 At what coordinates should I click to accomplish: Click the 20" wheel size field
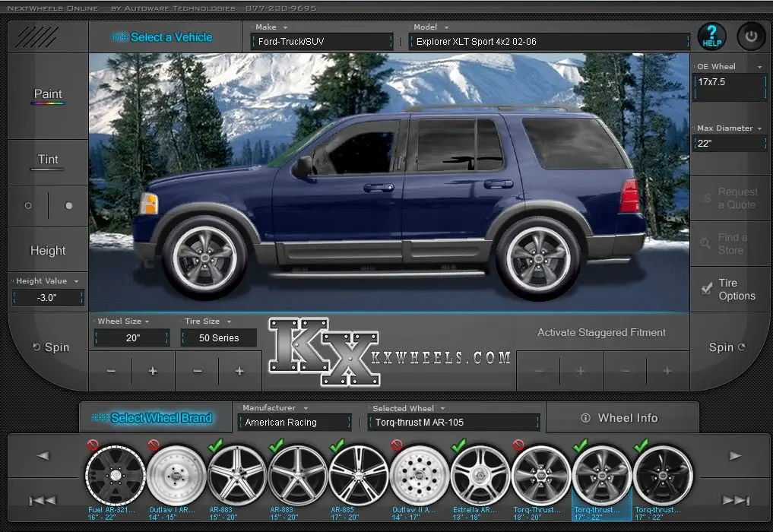pos(132,338)
